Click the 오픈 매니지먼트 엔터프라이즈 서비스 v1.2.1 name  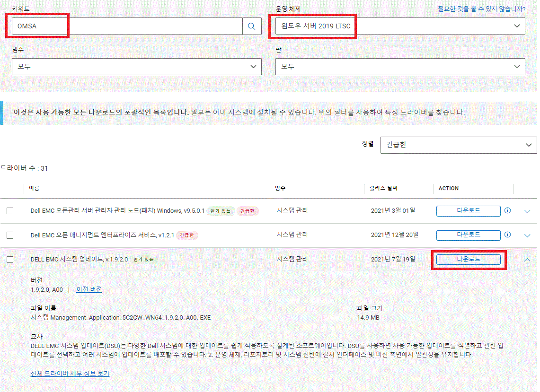(x=102, y=235)
